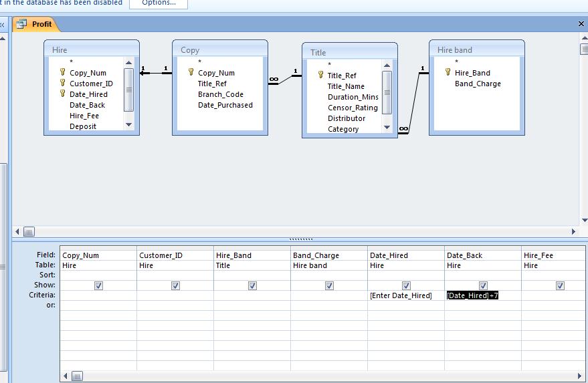Image resolution: width=588 pixels, height=383 pixels.
Task: Click right arrow of design grid horizontal scrollbar
Action: (581, 376)
